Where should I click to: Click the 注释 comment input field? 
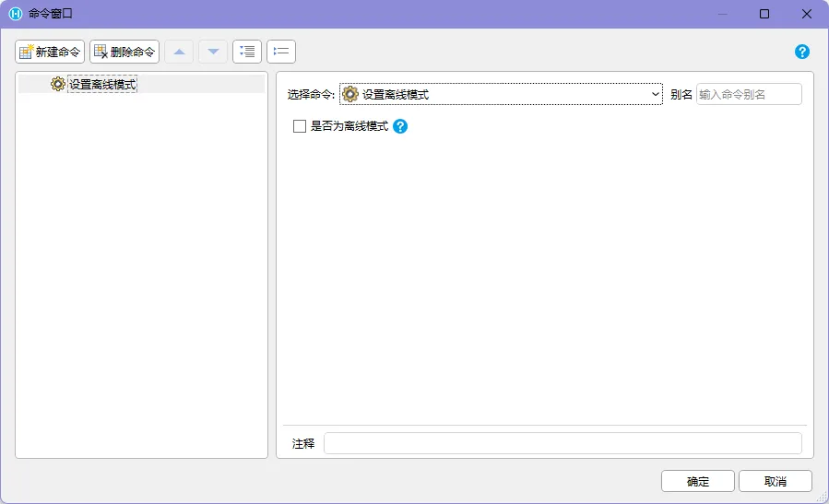click(x=563, y=443)
